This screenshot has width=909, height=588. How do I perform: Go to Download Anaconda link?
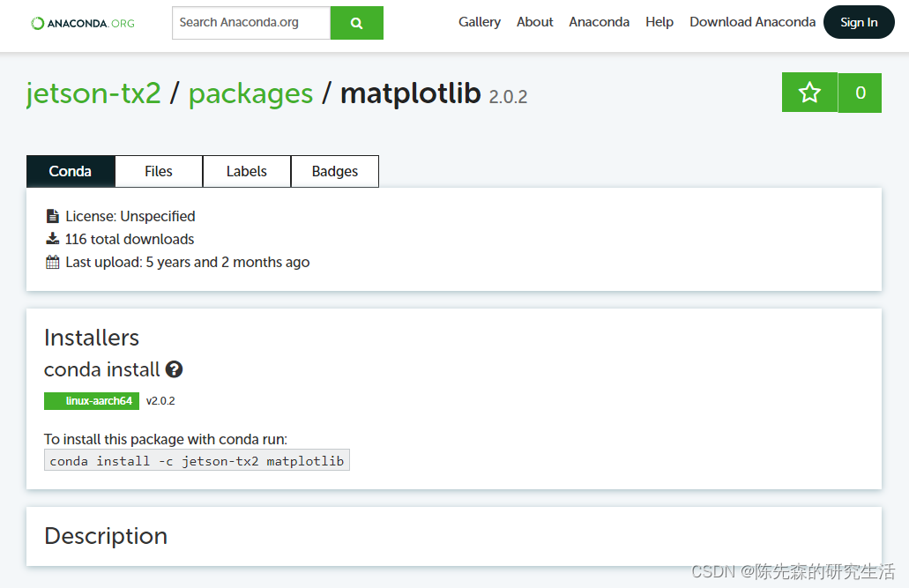click(752, 22)
